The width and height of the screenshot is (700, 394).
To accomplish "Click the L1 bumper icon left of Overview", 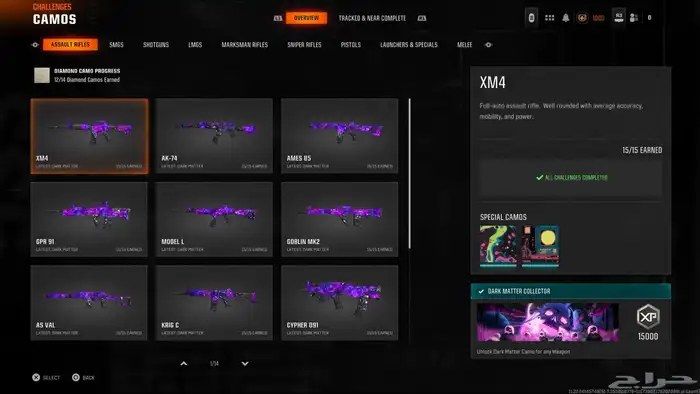I will [278, 18].
